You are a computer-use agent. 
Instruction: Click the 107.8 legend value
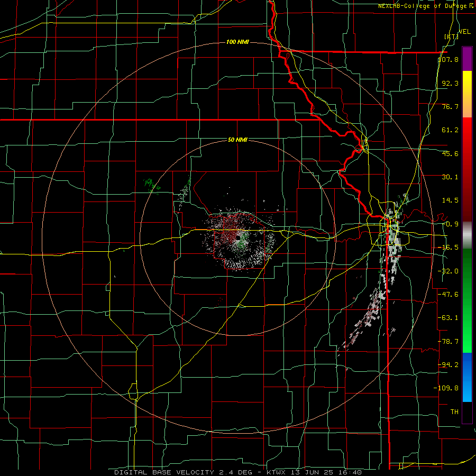click(x=448, y=59)
